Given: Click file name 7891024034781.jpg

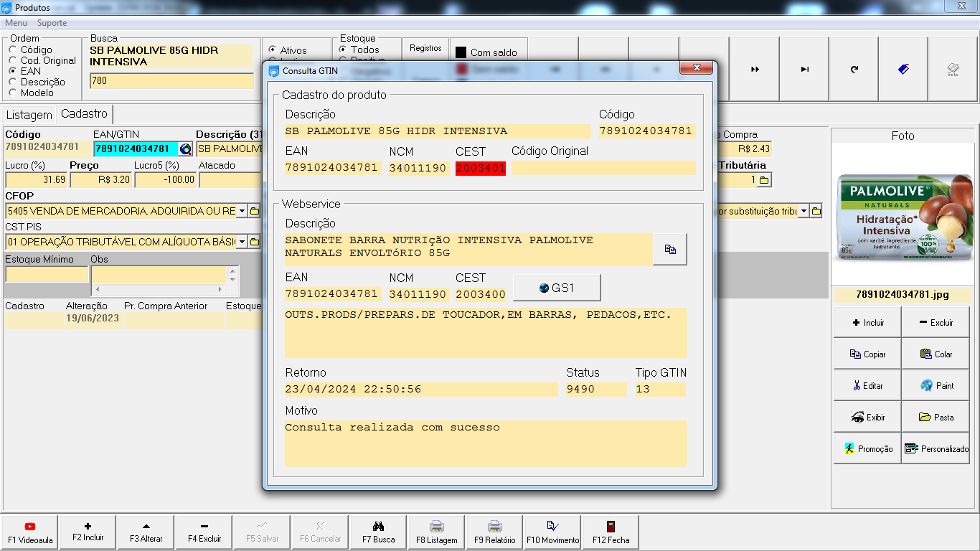Looking at the screenshot, I should [x=903, y=294].
